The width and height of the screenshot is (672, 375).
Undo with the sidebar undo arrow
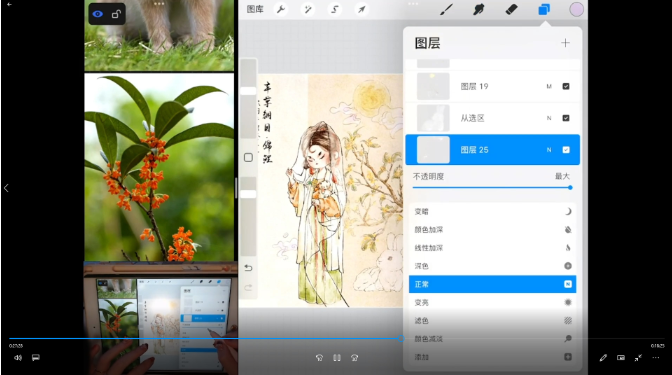point(248,268)
